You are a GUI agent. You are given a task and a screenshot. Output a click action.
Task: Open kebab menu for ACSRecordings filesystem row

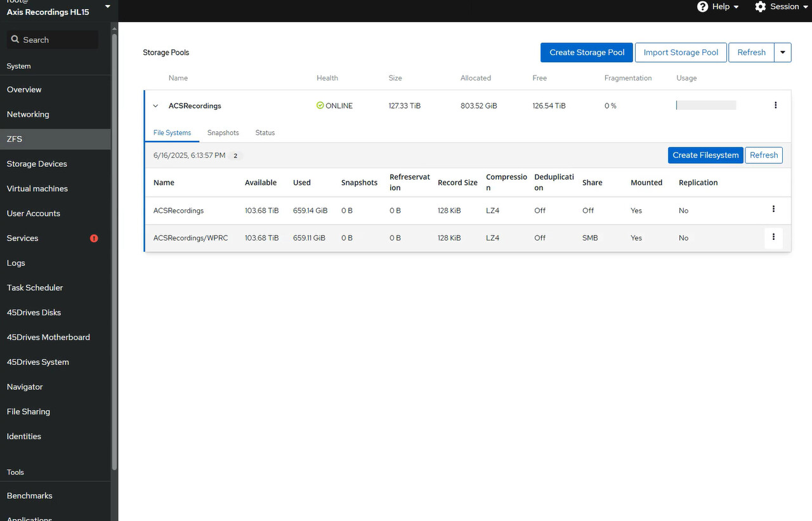[773, 209]
